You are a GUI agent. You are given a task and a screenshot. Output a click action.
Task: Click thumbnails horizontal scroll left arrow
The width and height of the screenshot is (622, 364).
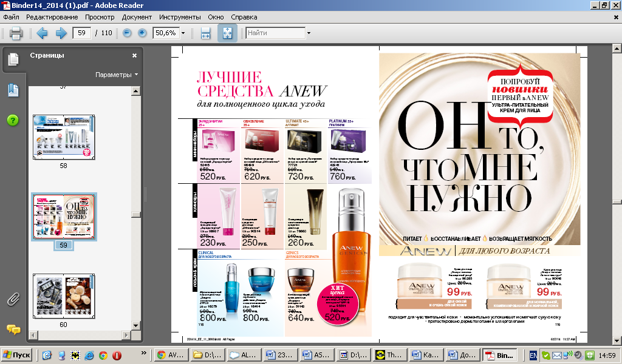33,335
